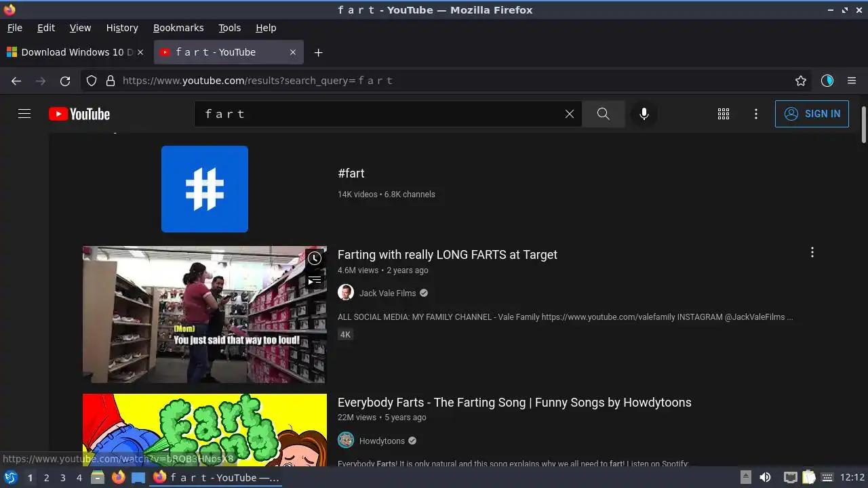Screen dimensions: 868x488
Task: Open action menu for the Target video
Action: [812, 252]
